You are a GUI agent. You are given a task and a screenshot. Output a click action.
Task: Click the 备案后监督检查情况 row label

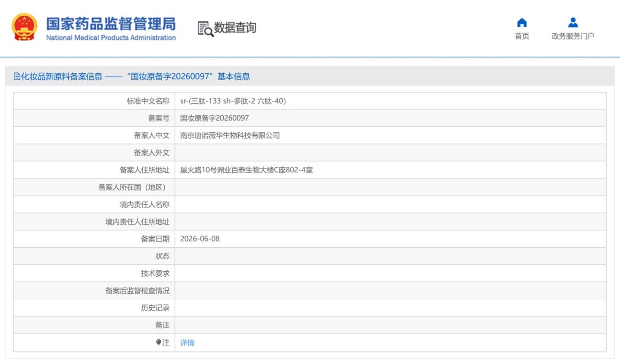click(x=137, y=291)
